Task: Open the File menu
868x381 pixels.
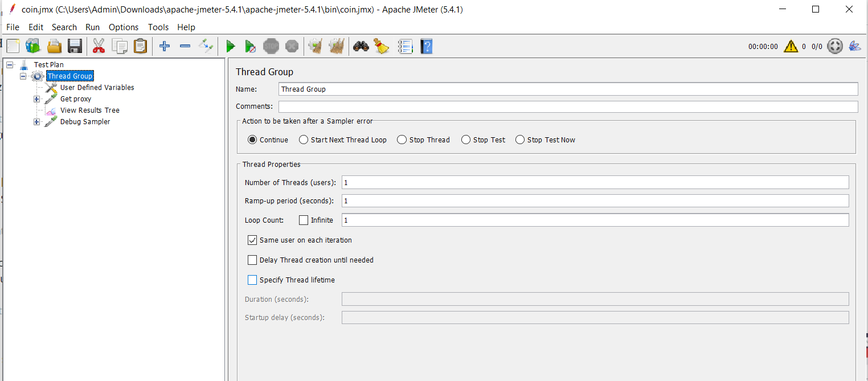Action: pos(13,27)
